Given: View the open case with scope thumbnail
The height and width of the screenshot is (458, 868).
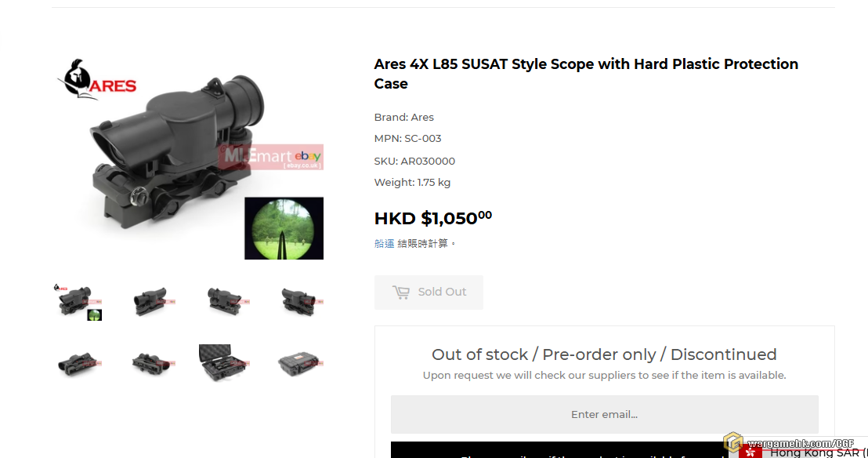Looking at the screenshot, I should (224, 363).
